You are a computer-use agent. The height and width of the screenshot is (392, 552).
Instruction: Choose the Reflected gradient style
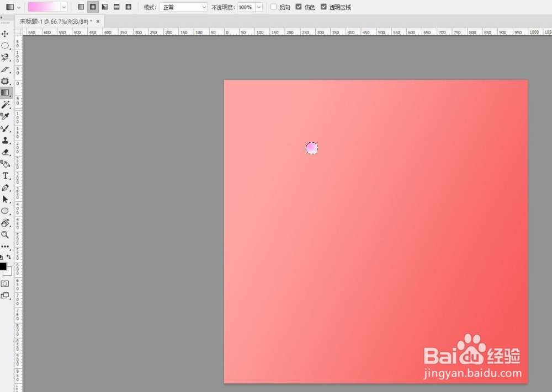(x=116, y=7)
